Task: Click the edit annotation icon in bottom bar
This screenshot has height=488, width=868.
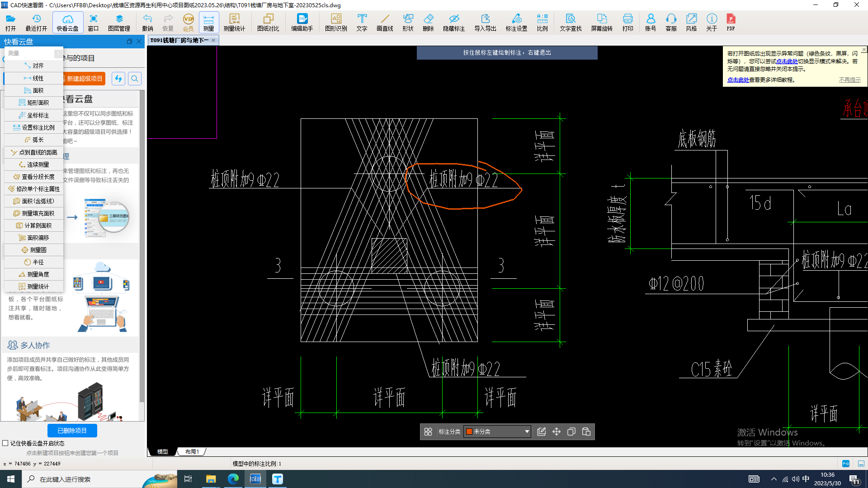Action: click(x=542, y=432)
